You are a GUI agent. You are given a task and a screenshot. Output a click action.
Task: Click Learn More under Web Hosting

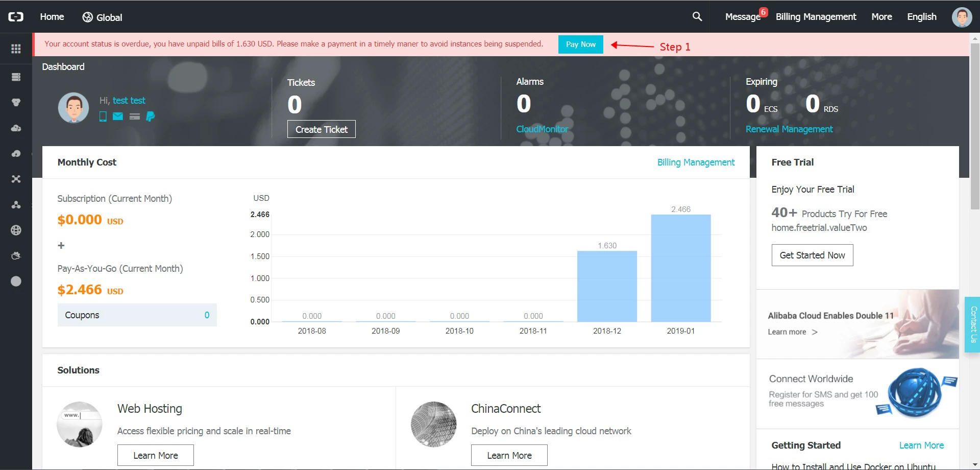156,455
